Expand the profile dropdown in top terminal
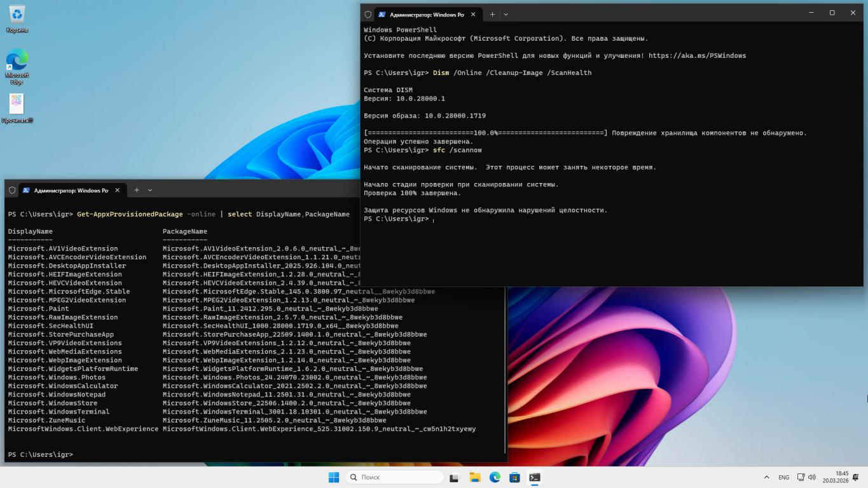This screenshot has width=868, height=488. click(x=506, y=14)
